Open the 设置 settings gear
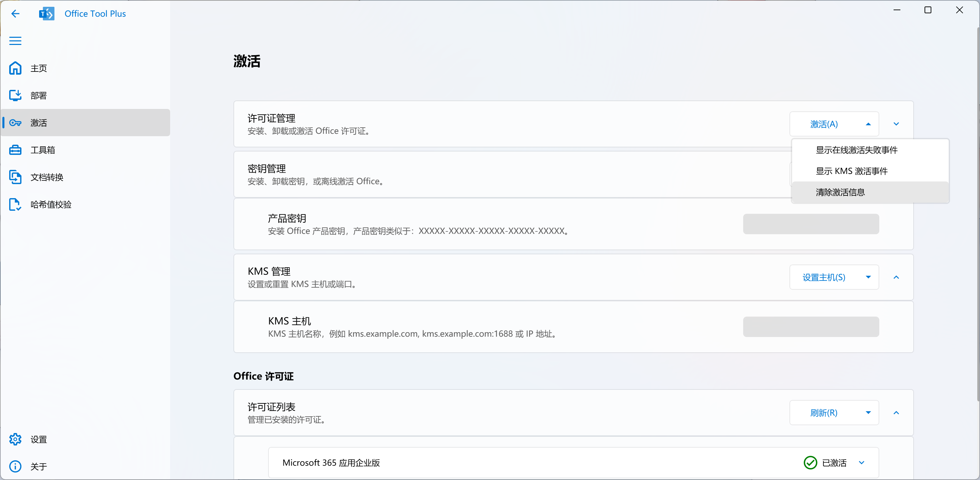This screenshot has height=480, width=980. (15, 439)
